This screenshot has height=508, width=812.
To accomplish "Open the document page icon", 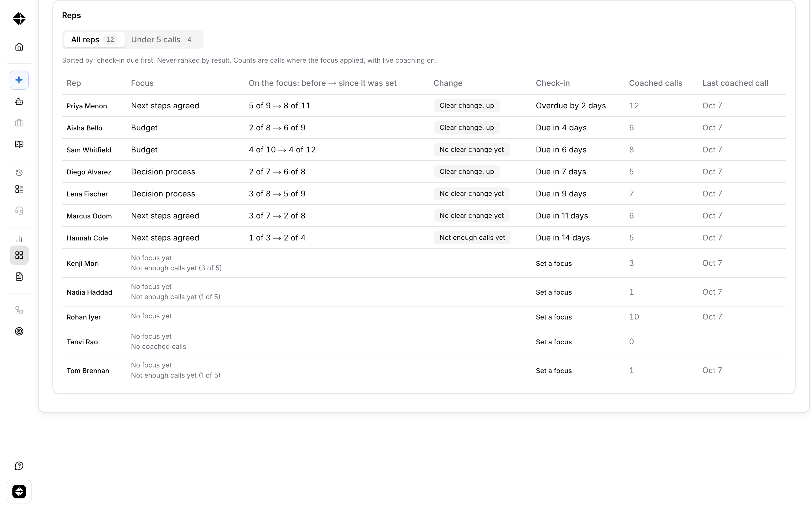I will point(19,277).
